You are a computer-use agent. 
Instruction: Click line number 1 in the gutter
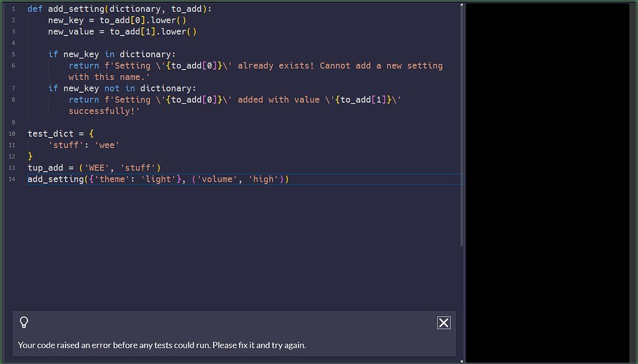tap(14, 9)
